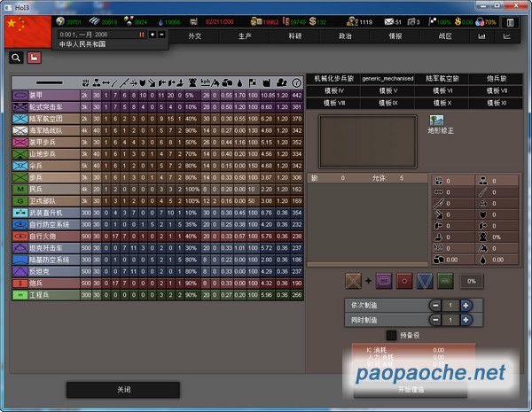The image size is (532, 412).
Task: Select the 陆基防空系统 row
Action: tap(158, 260)
